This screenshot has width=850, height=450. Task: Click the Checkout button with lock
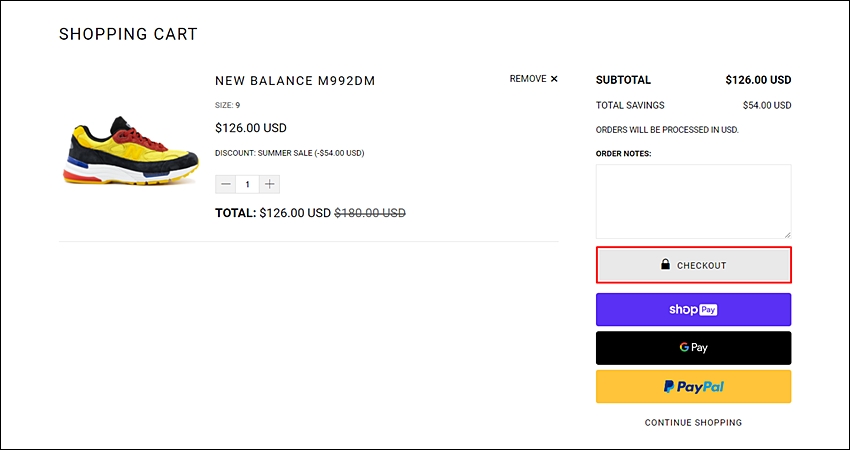tap(693, 265)
